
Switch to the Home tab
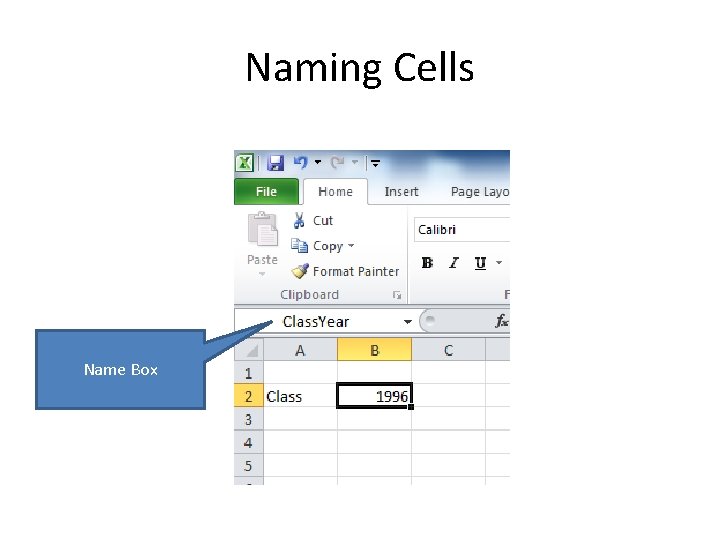click(x=336, y=191)
